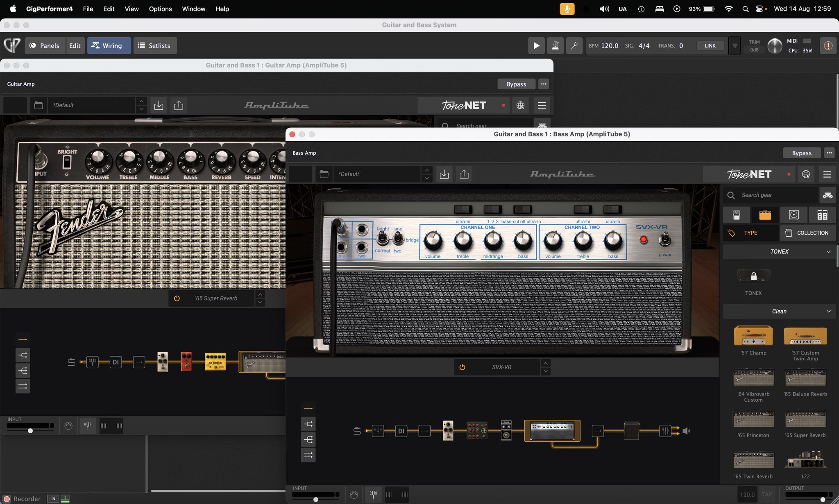The width and height of the screenshot is (839, 504).
Task: Click the Custom Shop icon next to Search gear
Action: click(x=828, y=195)
